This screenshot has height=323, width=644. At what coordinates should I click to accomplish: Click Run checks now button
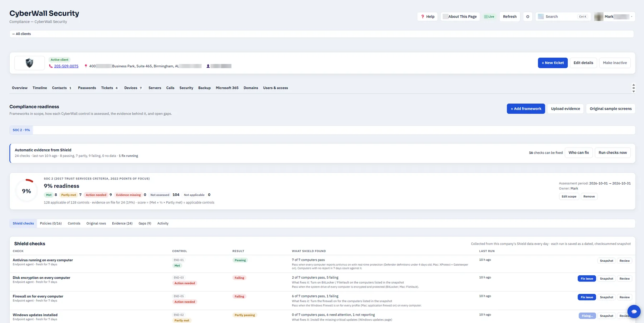[x=613, y=153]
